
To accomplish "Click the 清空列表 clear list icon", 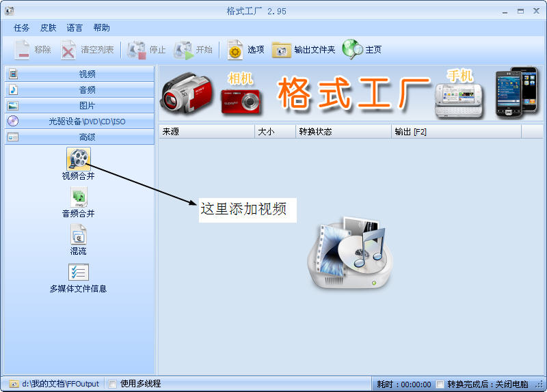I will click(68, 50).
